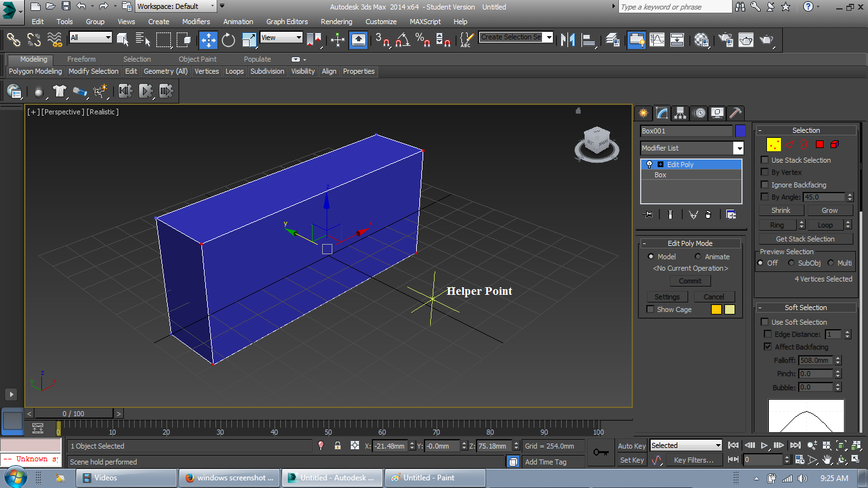Select the Edge sub-object level
This screenshot has height=488, width=868.
pos(790,144)
